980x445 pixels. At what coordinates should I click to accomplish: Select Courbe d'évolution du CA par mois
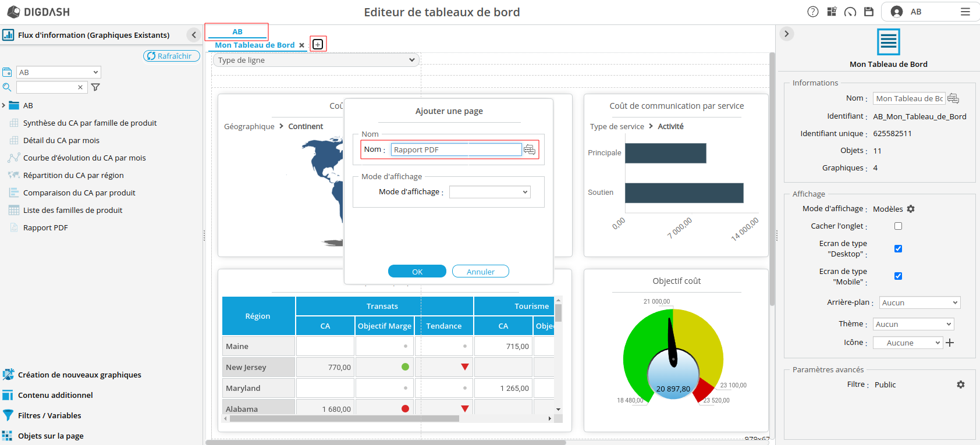84,158
